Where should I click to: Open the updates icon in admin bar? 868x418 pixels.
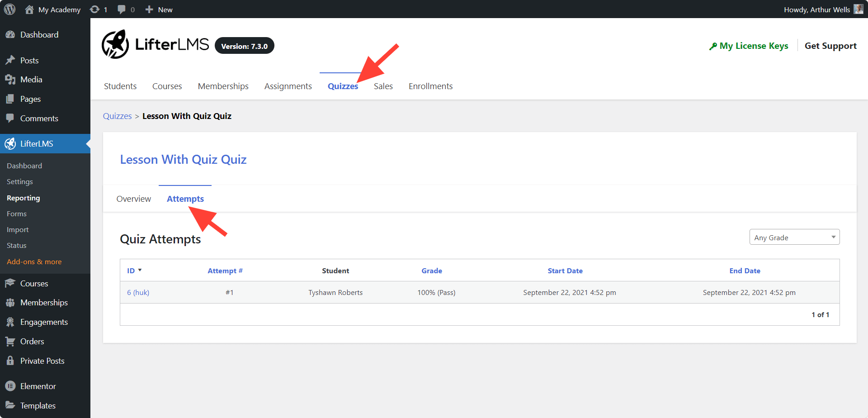click(x=94, y=9)
